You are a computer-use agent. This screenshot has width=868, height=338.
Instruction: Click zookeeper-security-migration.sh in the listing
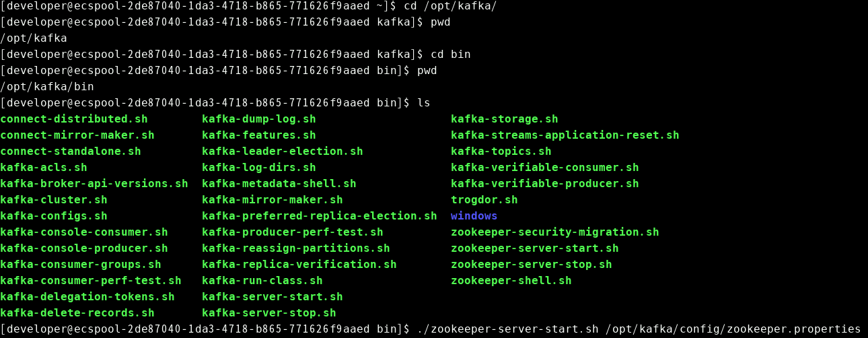554,232
